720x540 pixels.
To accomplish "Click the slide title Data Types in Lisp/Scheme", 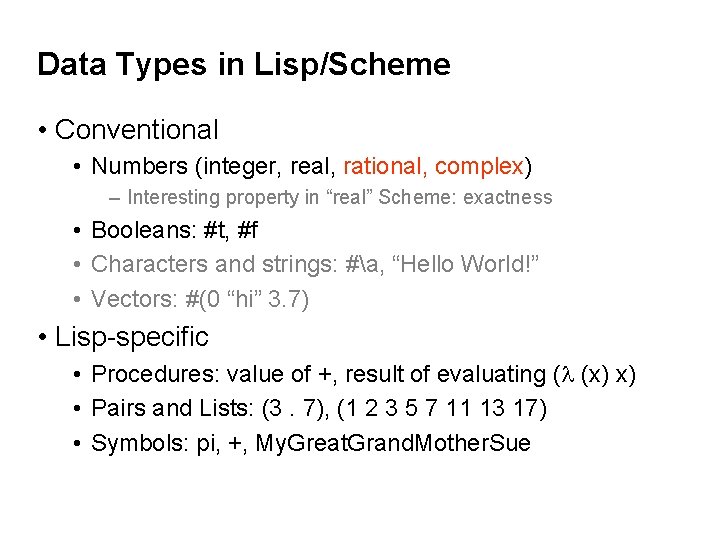I will click(243, 65).
